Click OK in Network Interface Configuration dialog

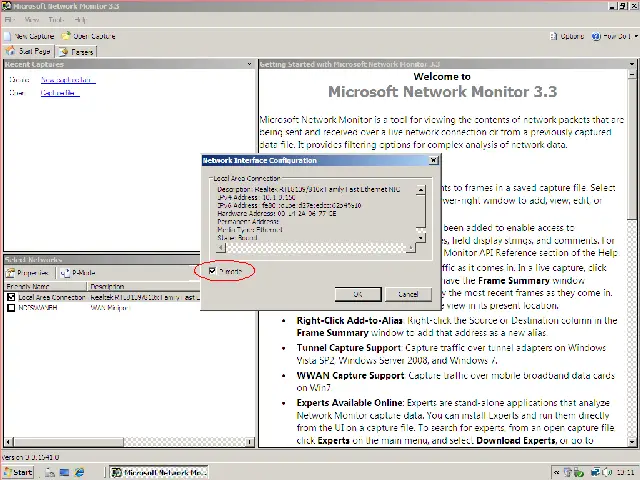[358, 294]
